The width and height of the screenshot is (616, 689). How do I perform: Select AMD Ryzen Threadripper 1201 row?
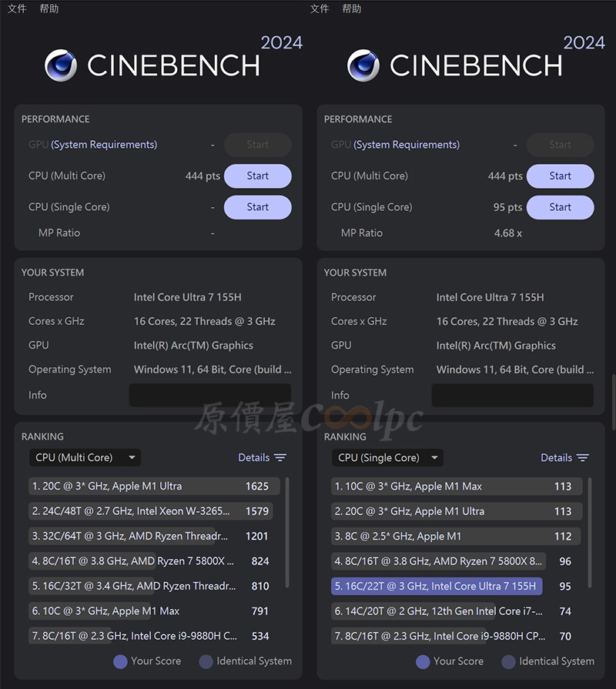click(x=154, y=536)
